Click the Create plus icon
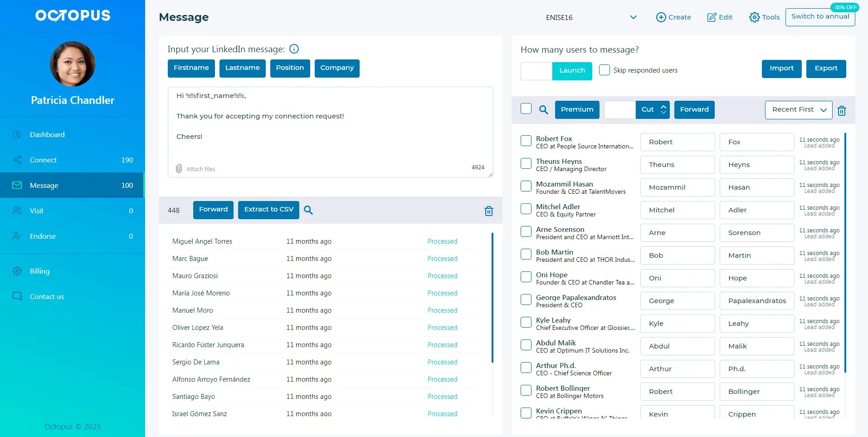Screen dimensions: 868x437 click(661, 17)
